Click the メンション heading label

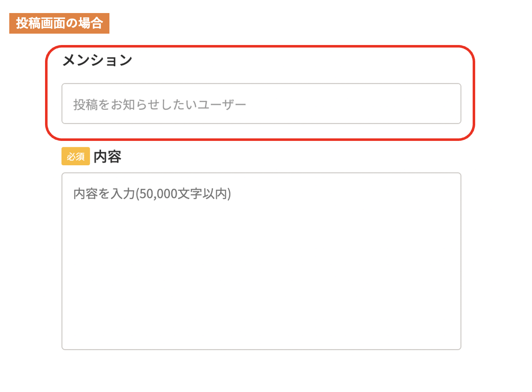pos(97,60)
